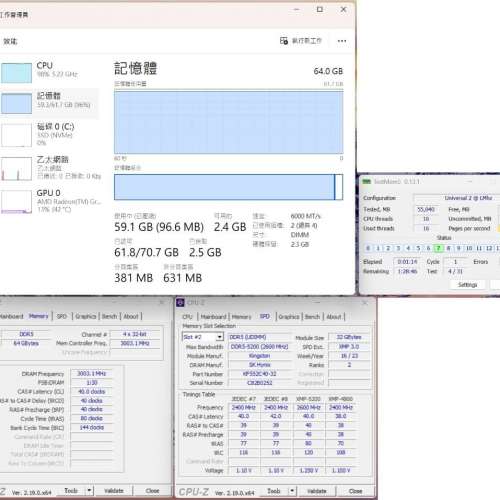The width and height of the screenshot is (500, 500).
Task: Maximize the Task Manager window
Action: pos(320,9)
